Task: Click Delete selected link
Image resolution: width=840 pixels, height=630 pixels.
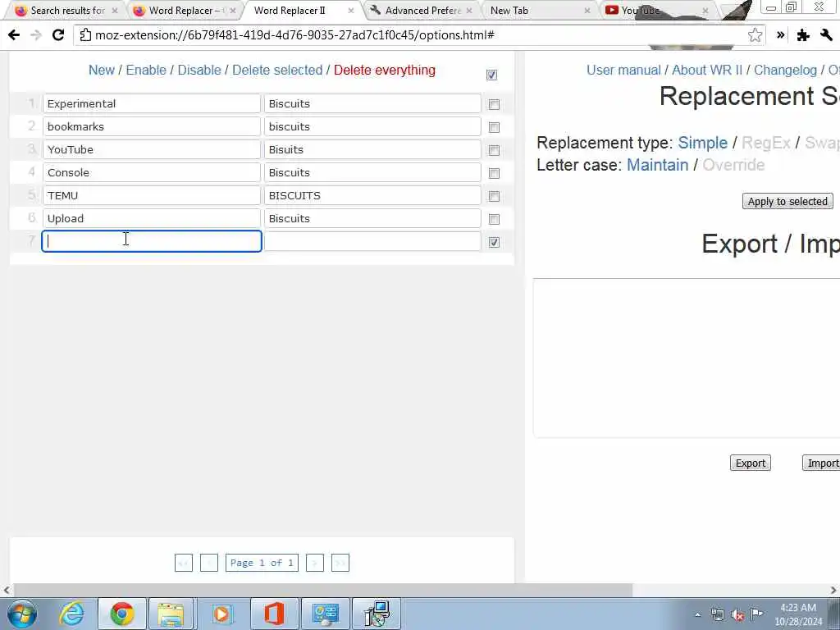Action: tap(277, 71)
